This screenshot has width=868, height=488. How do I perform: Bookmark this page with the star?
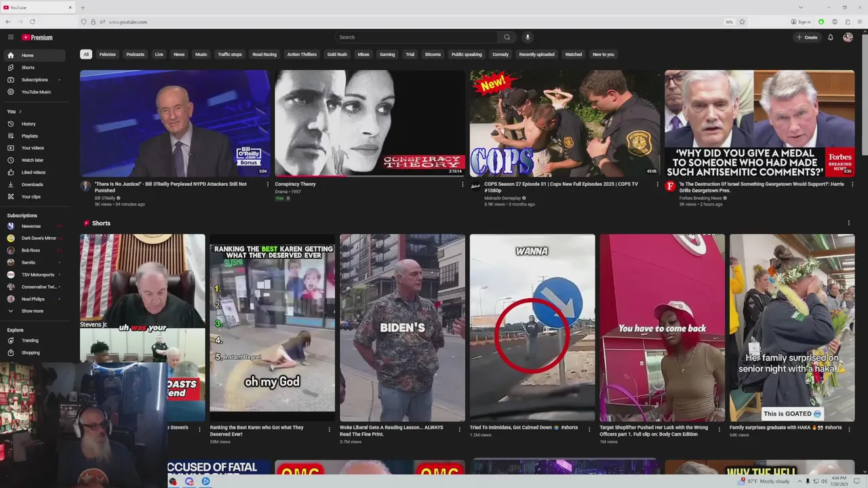pyautogui.click(x=742, y=22)
